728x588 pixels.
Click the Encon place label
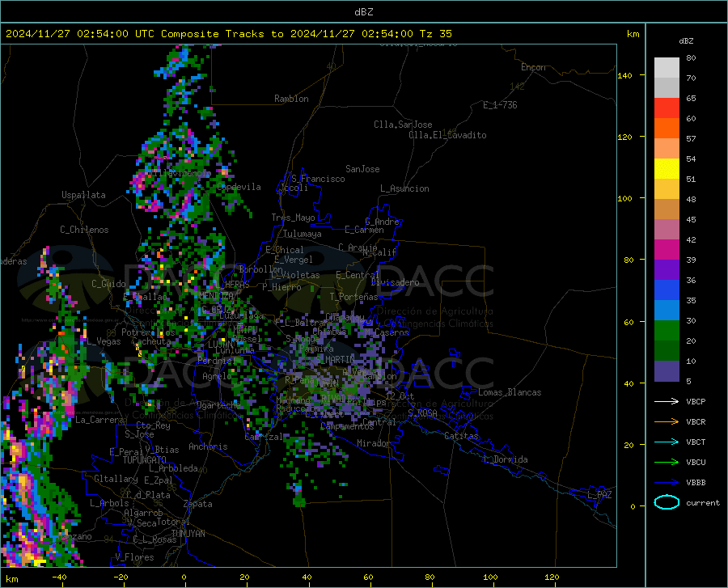(x=533, y=67)
